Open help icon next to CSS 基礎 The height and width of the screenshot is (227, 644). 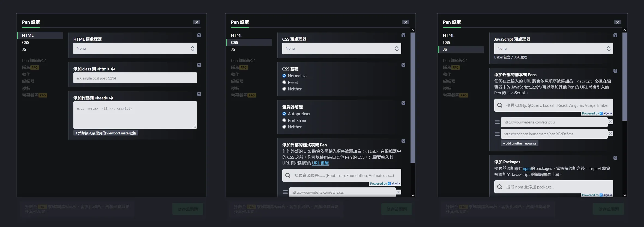click(403, 65)
